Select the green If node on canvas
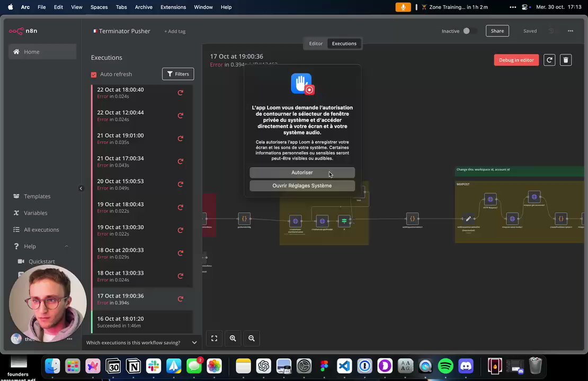588x381 pixels. click(344, 221)
